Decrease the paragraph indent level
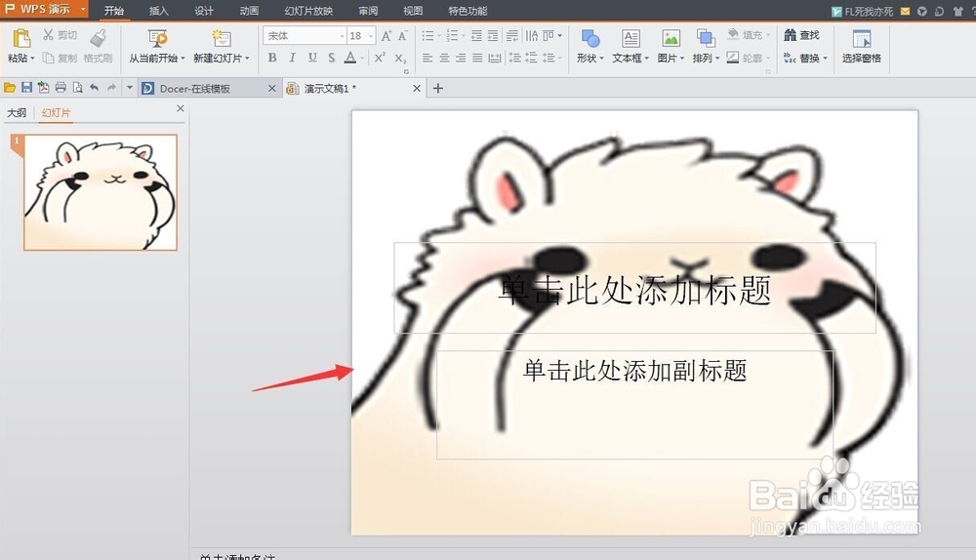 point(477,35)
